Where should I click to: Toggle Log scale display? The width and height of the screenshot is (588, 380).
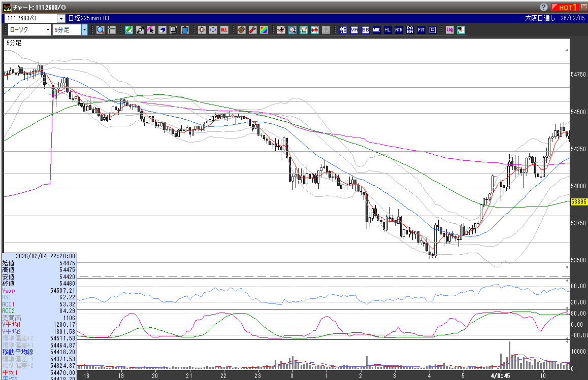[449, 30]
